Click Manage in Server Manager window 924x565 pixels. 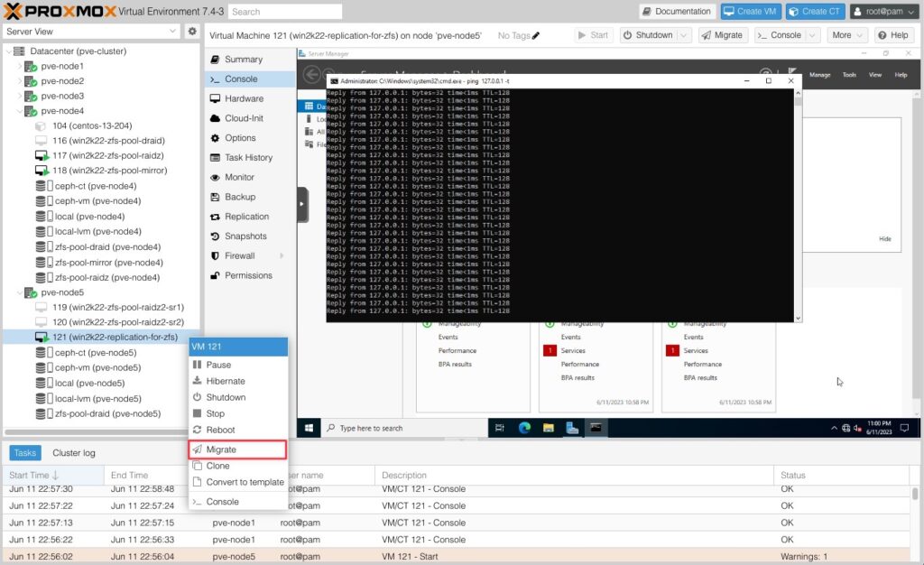point(819,75)
